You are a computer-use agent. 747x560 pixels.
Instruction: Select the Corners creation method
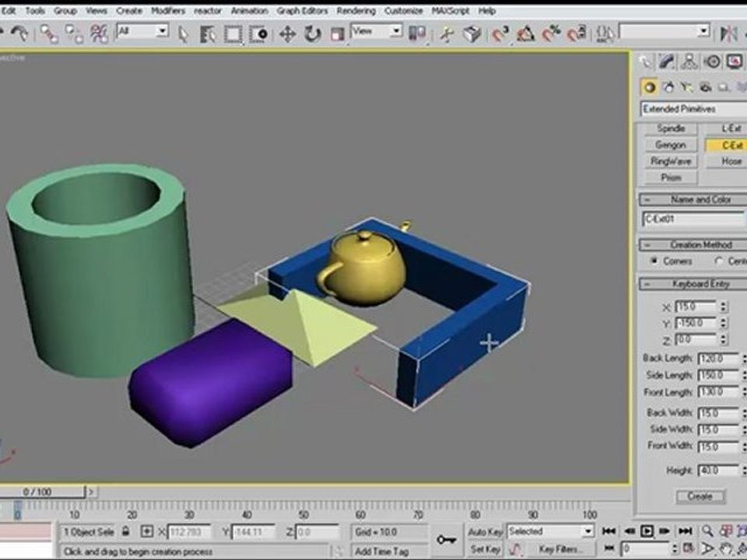[x=654, y=261]
